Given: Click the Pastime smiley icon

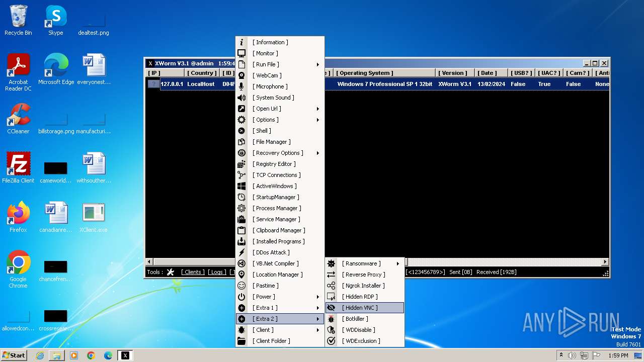Looking at the screenshot, I should click(x=242, y=286).
